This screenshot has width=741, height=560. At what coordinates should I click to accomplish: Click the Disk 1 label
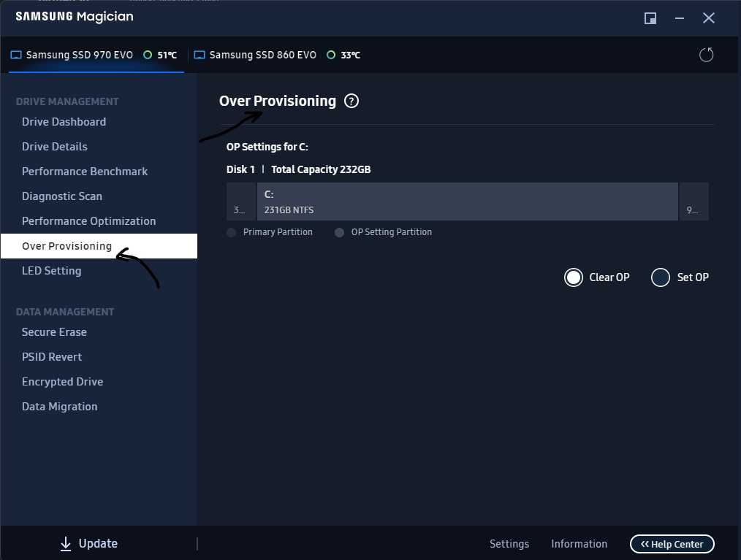pos(240,169)
